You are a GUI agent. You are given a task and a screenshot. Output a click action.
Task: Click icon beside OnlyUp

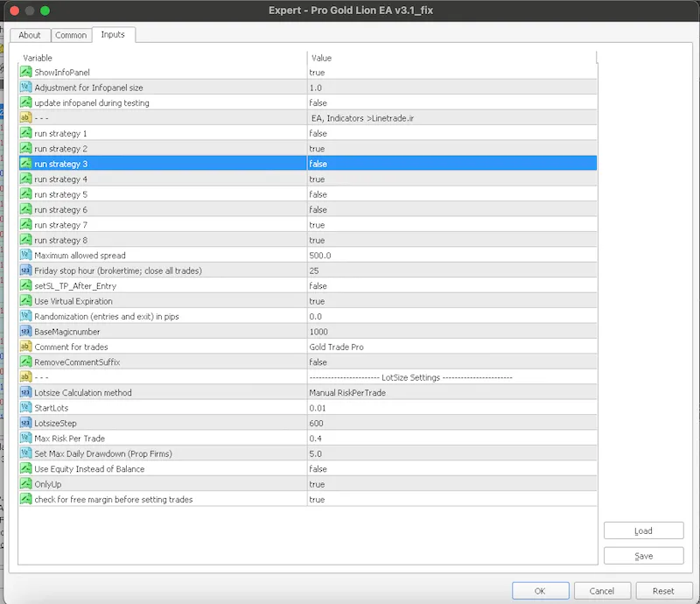pyautogui.click(x=26, y=484)
